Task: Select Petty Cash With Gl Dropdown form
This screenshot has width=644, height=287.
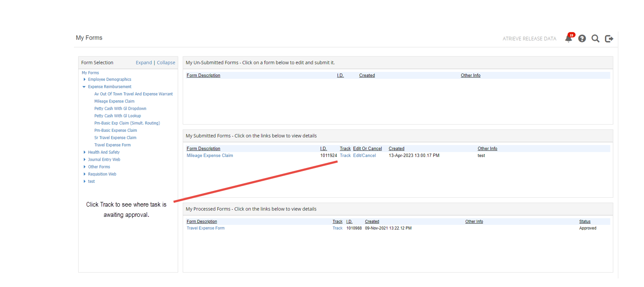Action: [120, 108]
